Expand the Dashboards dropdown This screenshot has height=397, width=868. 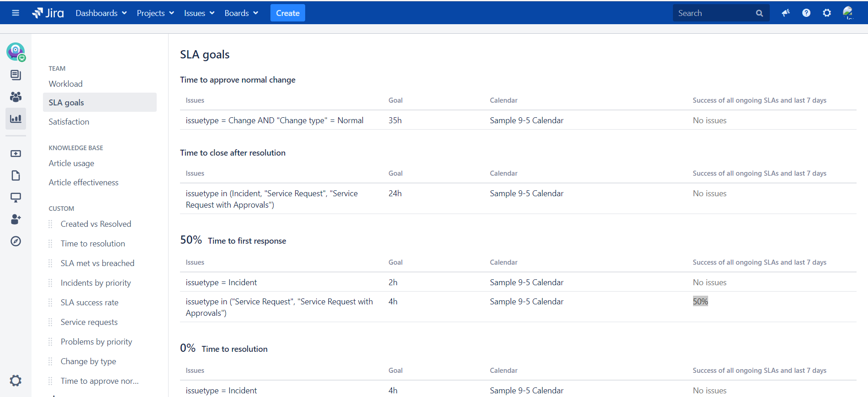101,13
